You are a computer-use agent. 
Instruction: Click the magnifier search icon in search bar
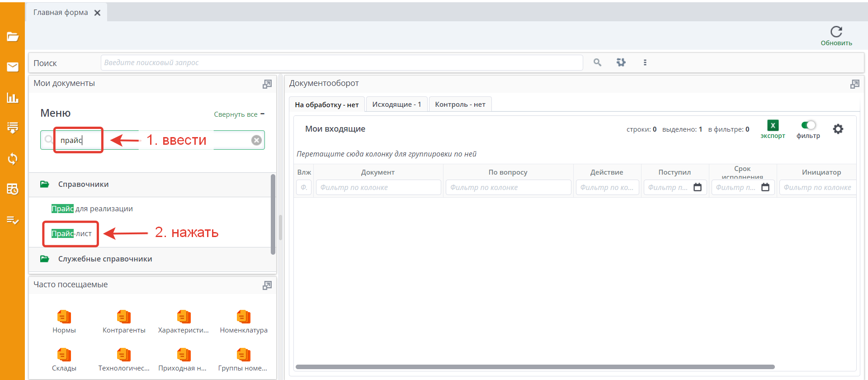click(x=597, y=62)
